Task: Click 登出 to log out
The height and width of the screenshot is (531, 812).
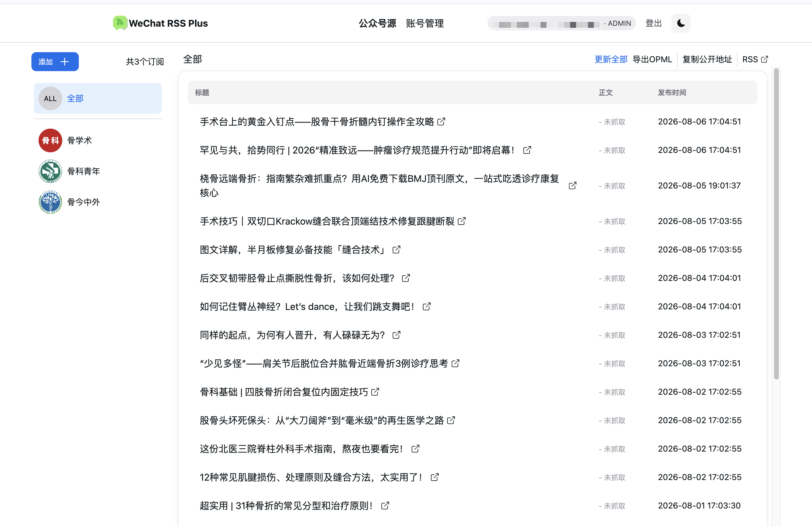Action: click(653, 23)
